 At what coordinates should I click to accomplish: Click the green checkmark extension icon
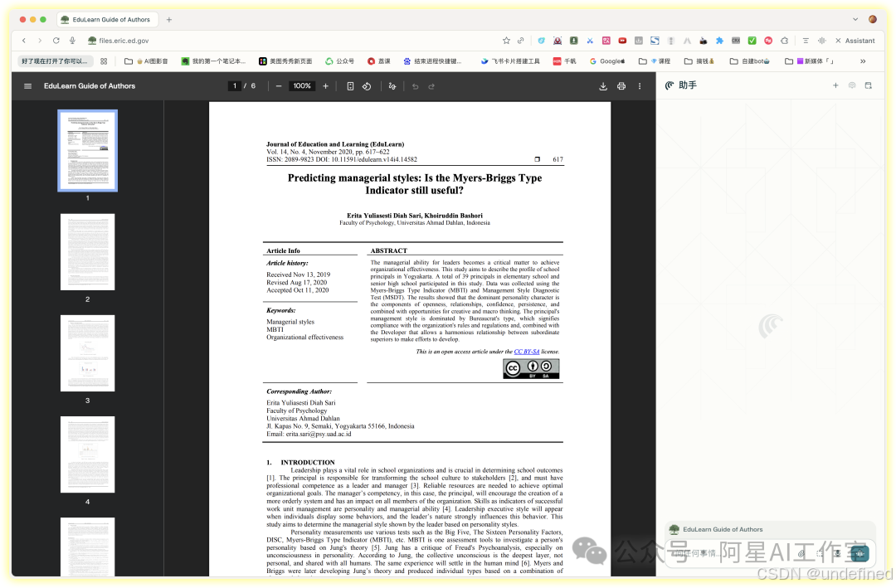[x=752, y=41]
